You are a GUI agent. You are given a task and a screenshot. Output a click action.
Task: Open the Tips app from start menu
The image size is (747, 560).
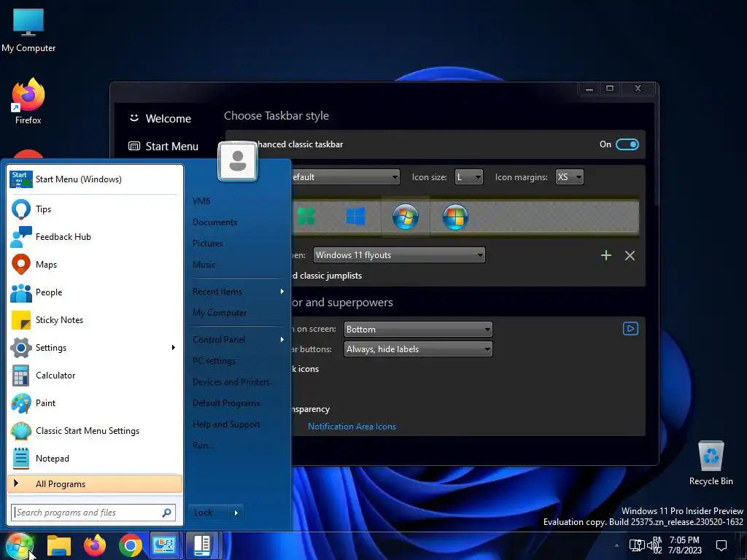pos(95,209)
